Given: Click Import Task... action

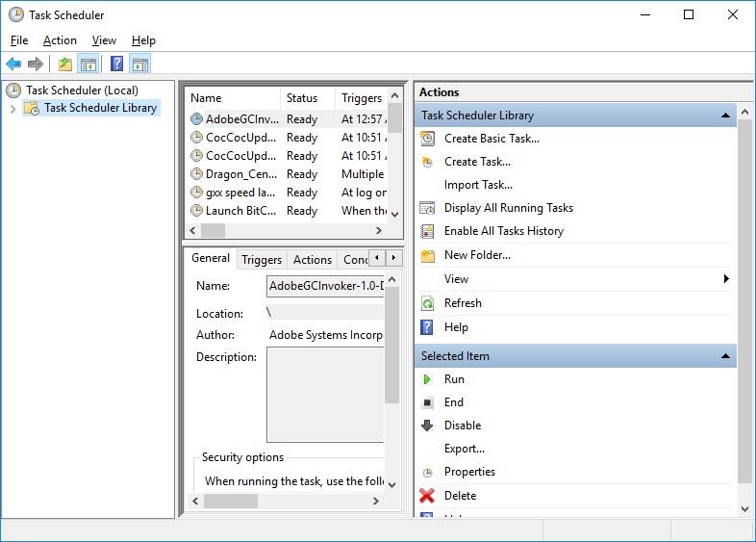Looking at the screenshot, I should point(478,185).
